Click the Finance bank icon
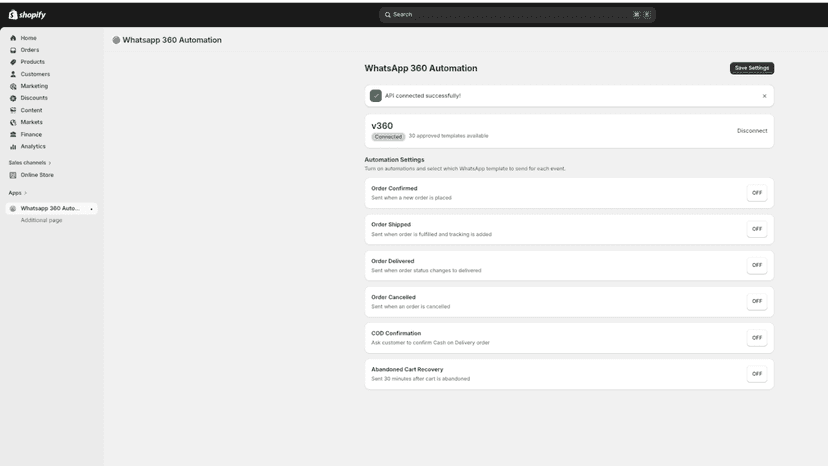The image size is (828, 466). 13,134
